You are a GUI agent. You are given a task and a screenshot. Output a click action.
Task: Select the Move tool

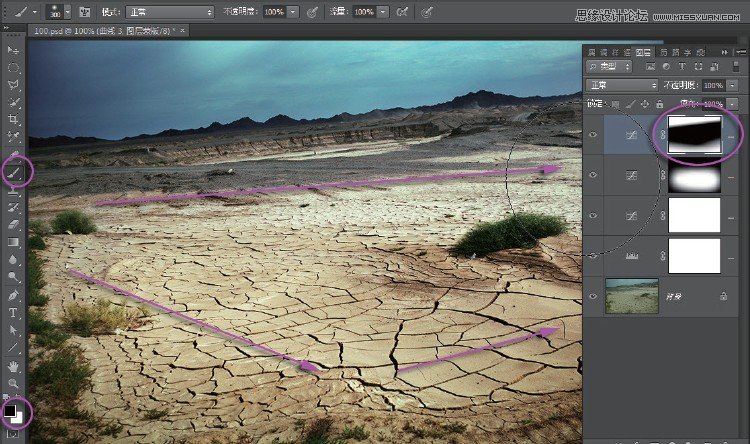tap(13, 50)
